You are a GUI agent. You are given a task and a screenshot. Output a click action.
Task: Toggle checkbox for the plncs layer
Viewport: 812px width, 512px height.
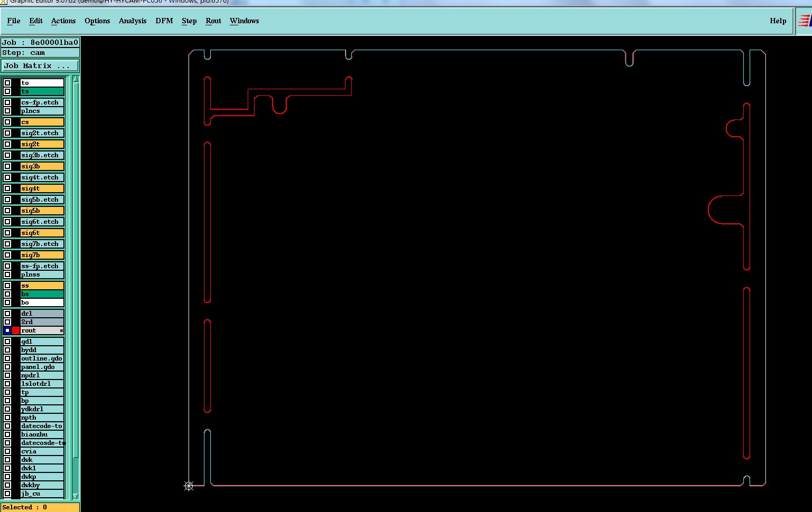click(x=7, y=111)
